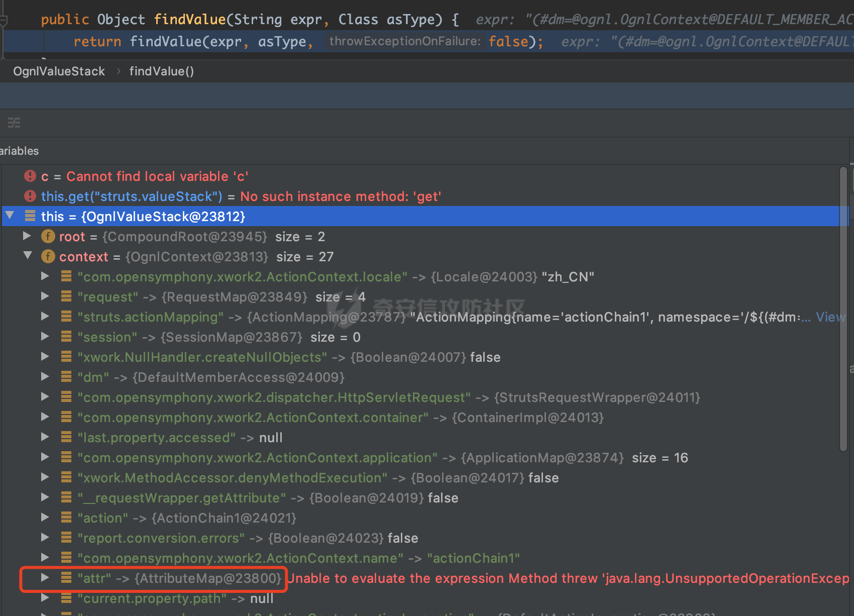The image size is (854, 616).
Task: Select the "action" ActionChain1 entry row
Action: click(x=187, y=518)
